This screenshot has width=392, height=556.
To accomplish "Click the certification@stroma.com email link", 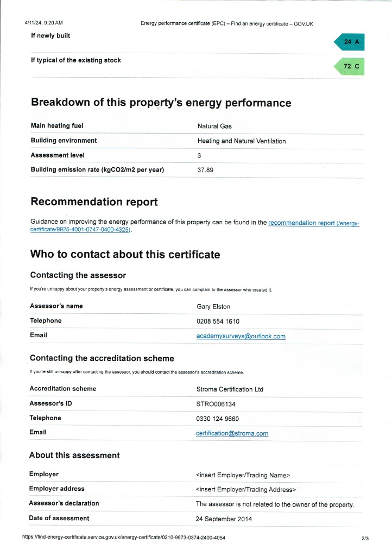I will point(232,433).
